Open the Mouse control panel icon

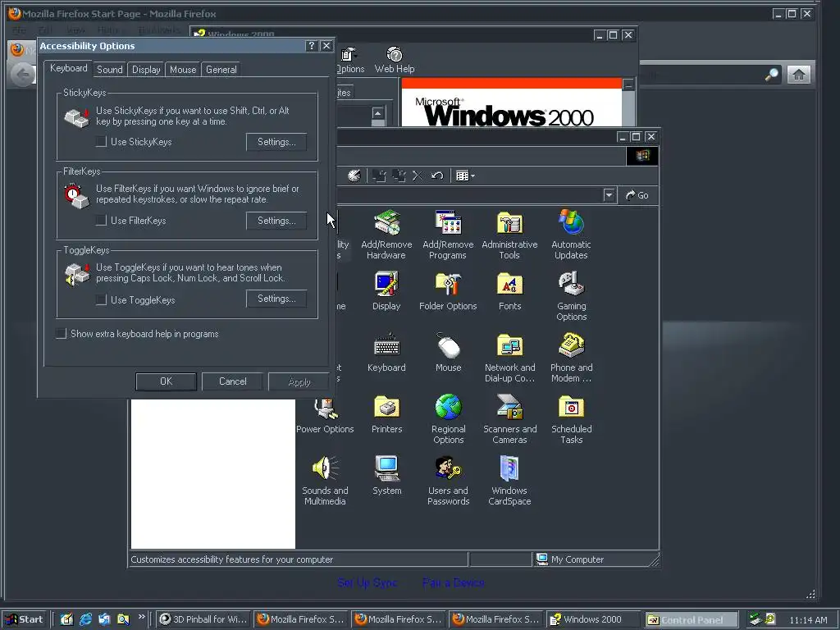(448, 353)
